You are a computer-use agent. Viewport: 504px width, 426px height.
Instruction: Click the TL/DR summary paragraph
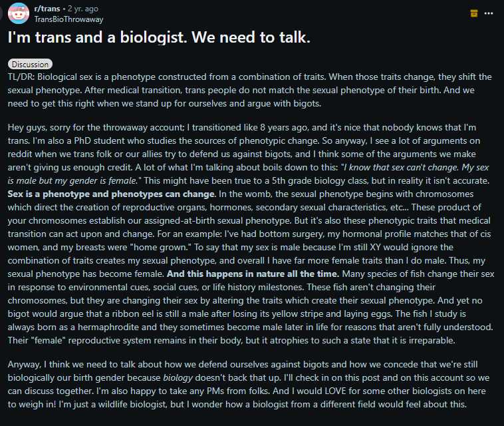251,89
